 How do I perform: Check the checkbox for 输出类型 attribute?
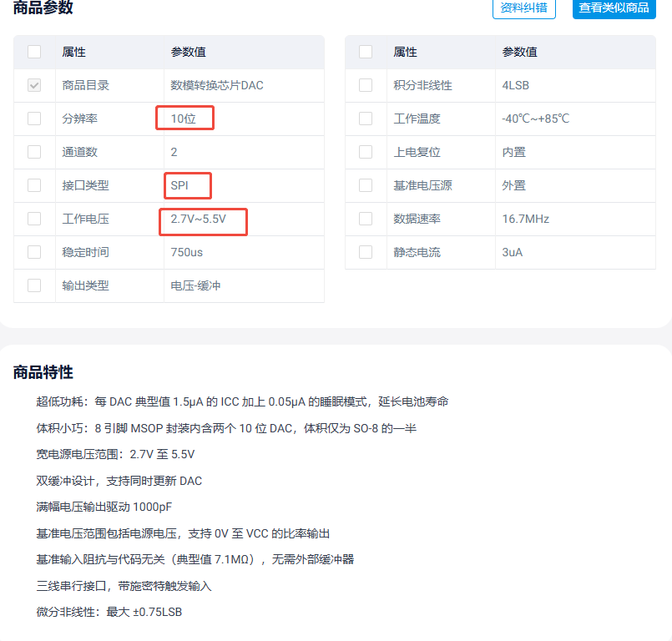[x=33, y=285]
